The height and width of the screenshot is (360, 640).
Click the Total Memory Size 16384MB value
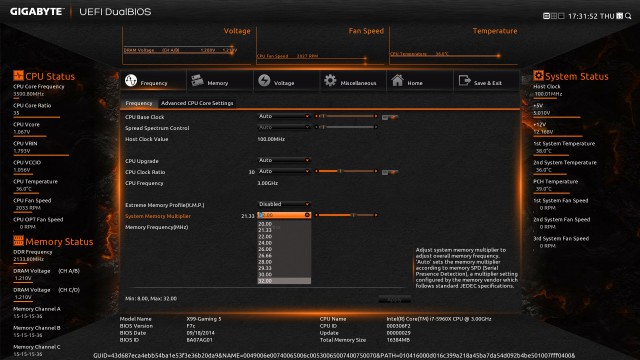[x=398, y=340]
